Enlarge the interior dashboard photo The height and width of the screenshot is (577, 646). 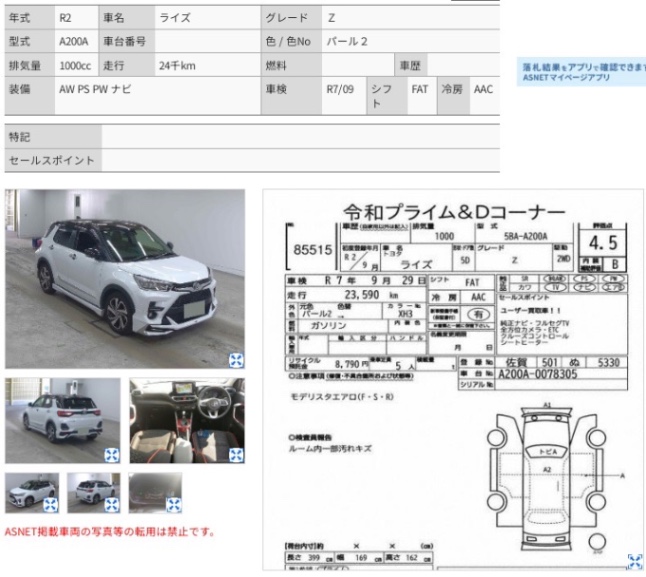pos(236,455)
